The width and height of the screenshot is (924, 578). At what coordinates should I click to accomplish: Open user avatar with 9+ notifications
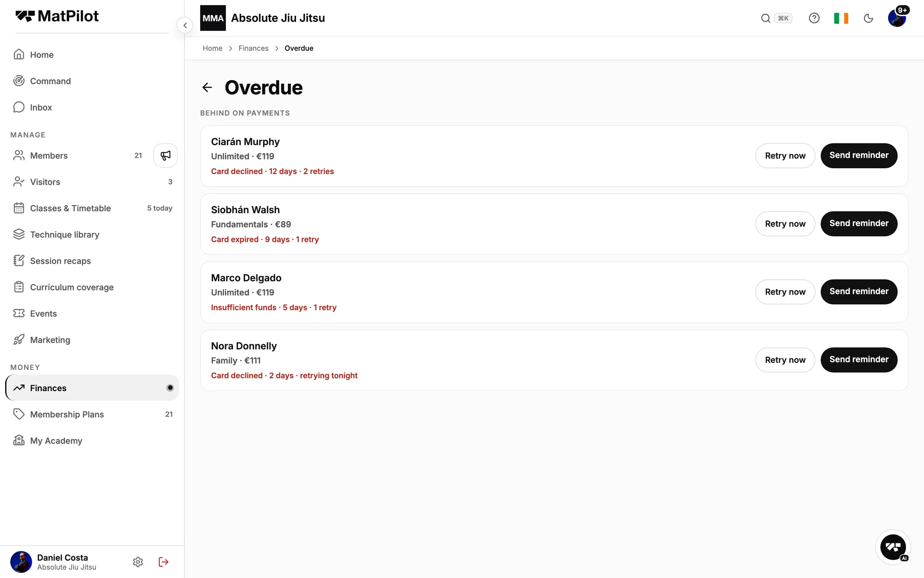[x=897, y=18]
